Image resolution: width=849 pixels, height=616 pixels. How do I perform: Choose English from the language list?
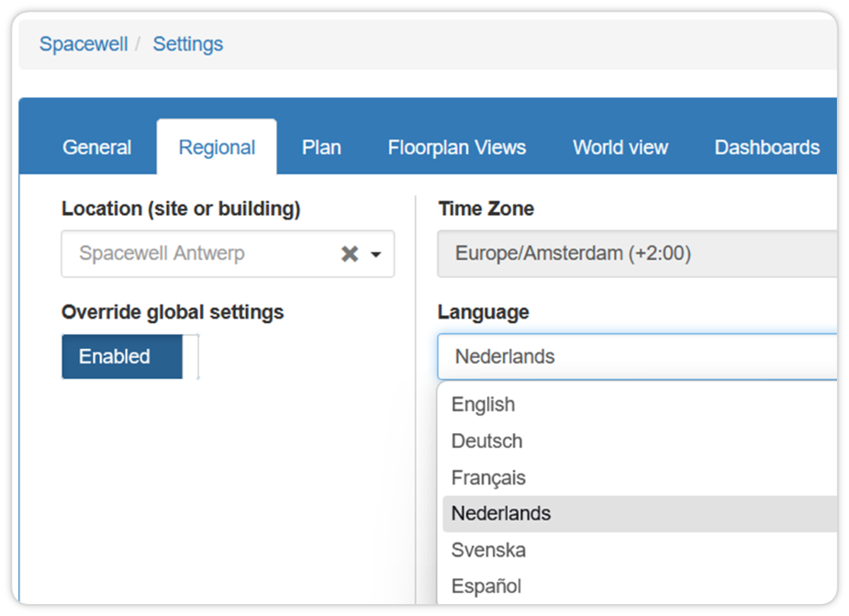[640, 405]
